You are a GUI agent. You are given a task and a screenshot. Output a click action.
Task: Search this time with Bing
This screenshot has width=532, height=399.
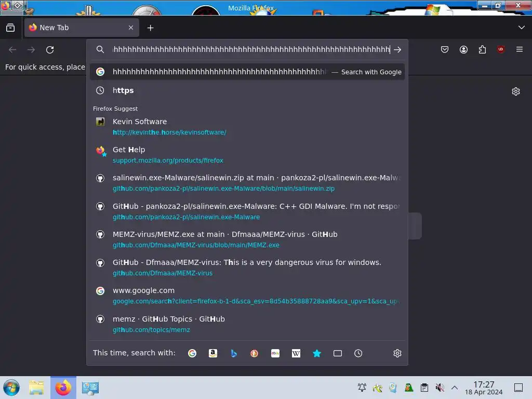[x=234, y=353]
